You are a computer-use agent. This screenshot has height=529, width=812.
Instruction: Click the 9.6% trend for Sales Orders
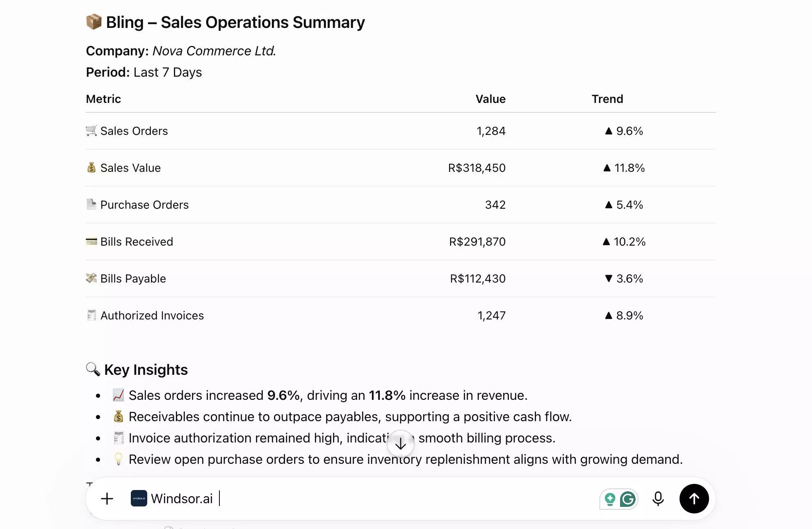[624, 131]
